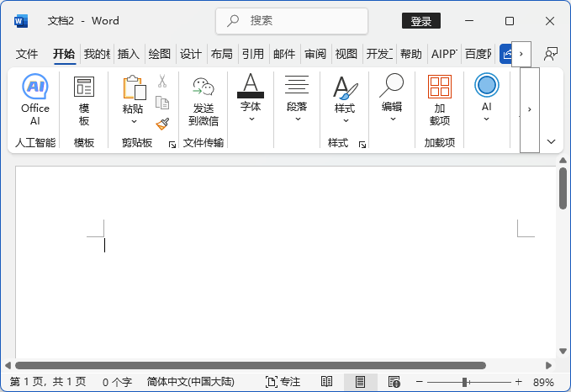
Task: Click the Paste (粘贴) clipboard icon
Action: 133,87
